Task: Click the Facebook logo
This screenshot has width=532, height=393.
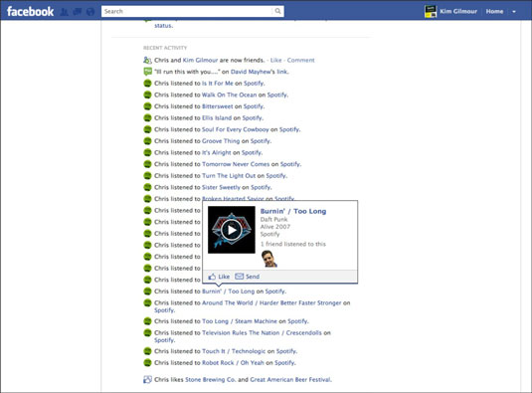Action: 30,12
